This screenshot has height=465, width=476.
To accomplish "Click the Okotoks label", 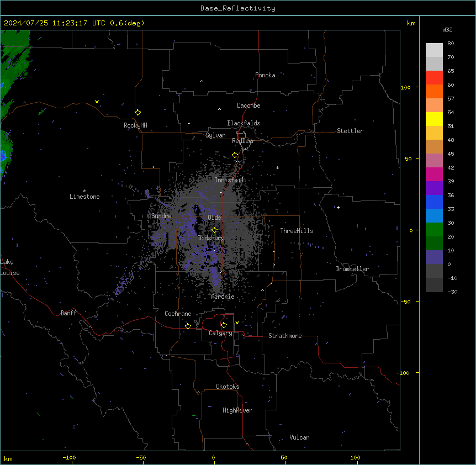I will (228, 387).
